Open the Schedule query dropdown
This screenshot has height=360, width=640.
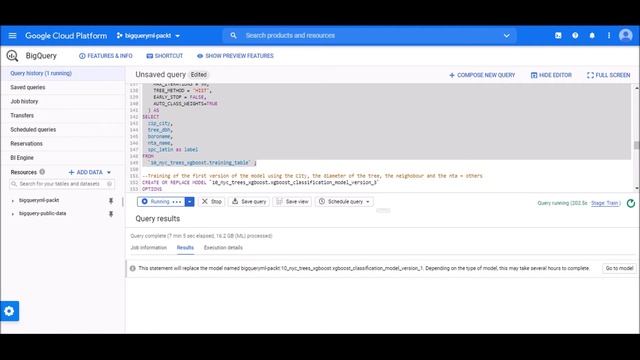(x=344, y=202)
